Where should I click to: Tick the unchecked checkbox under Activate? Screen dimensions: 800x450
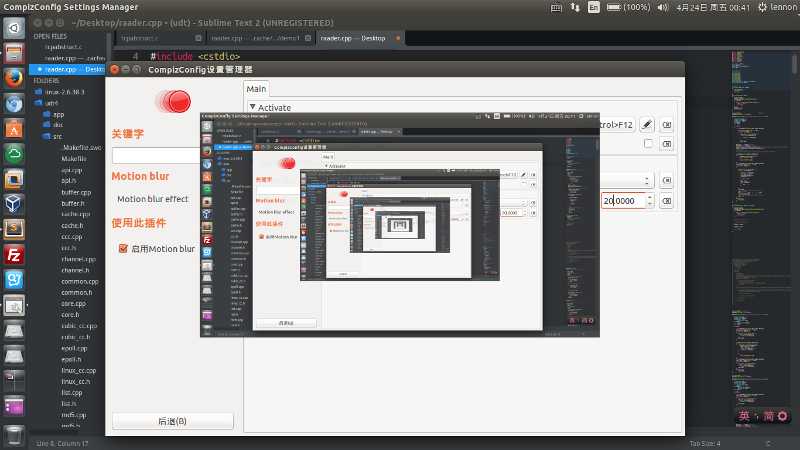[648, 144]
